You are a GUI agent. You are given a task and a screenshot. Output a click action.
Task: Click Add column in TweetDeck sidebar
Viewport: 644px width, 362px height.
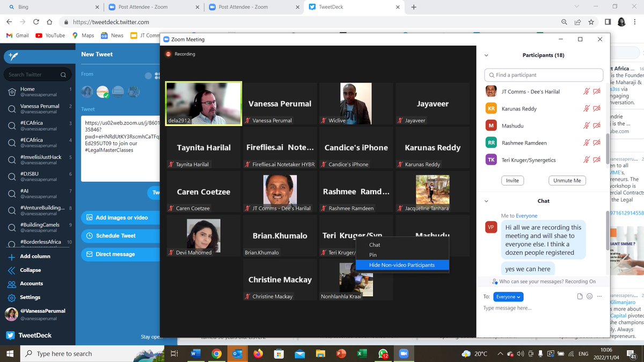pyautogui.click(x=35, y=256)
